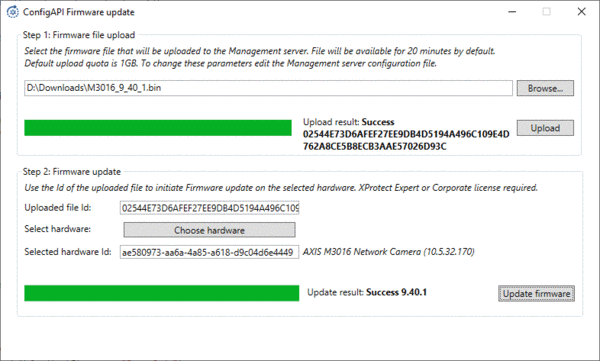Click the disabled maximize button
Screen dimensions: 600x361
pyautogui.click(x=546, y=12)
